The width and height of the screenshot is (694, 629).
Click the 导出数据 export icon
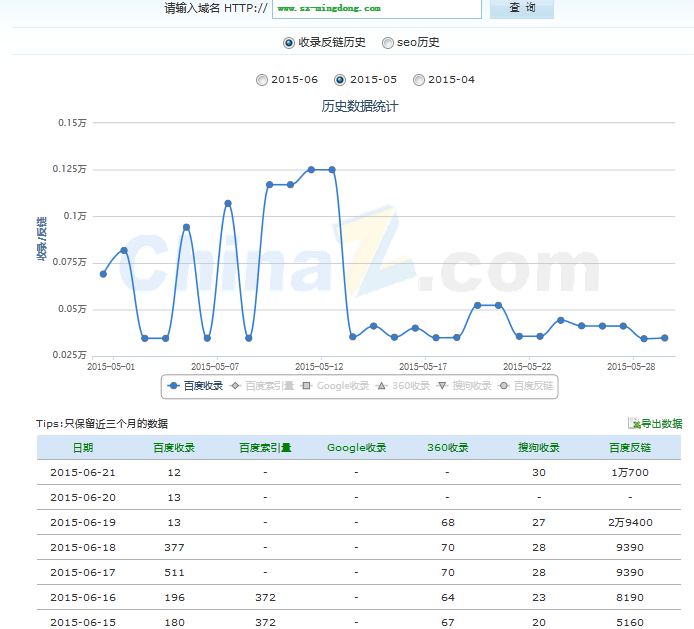634,424
